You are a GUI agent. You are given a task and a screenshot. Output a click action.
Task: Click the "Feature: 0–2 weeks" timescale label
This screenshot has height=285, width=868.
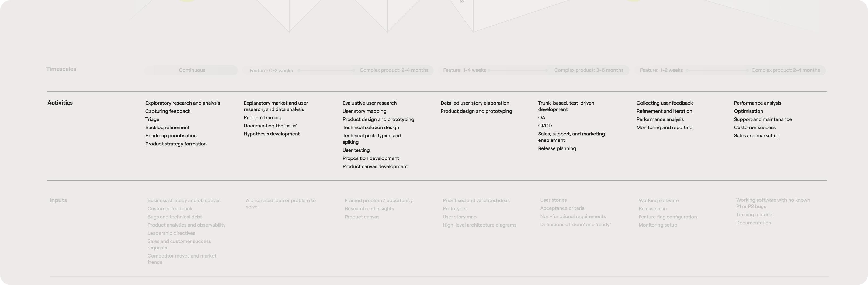(x=271, y=71)
